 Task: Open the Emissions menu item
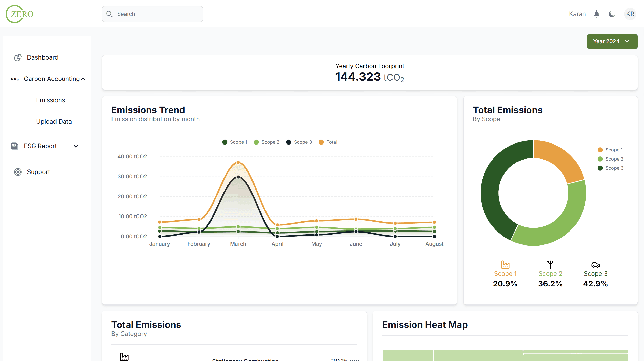pos(50,100)
